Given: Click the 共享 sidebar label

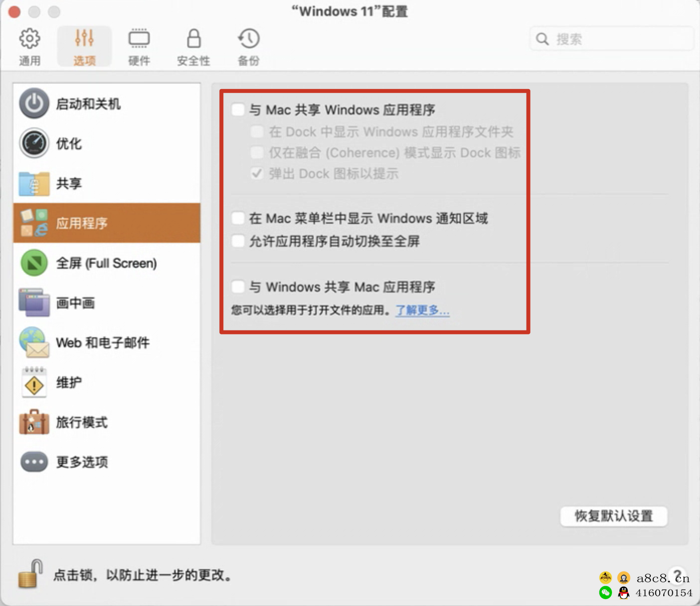Looking at the screenshot, I should coord(69,184).
